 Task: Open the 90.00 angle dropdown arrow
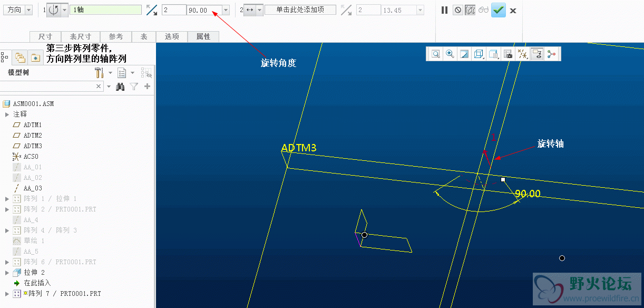click(x=226, y=10)
